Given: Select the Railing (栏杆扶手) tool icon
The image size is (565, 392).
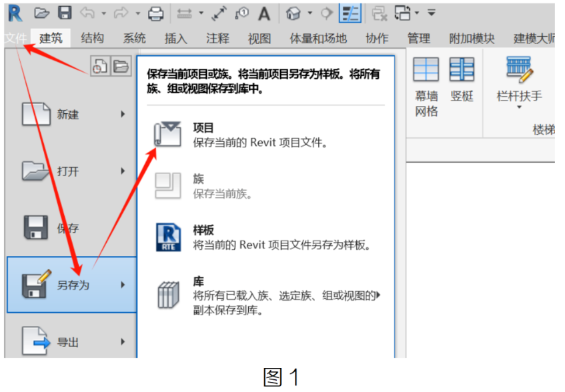Looking at the screenshot, I should coord(519,69).
